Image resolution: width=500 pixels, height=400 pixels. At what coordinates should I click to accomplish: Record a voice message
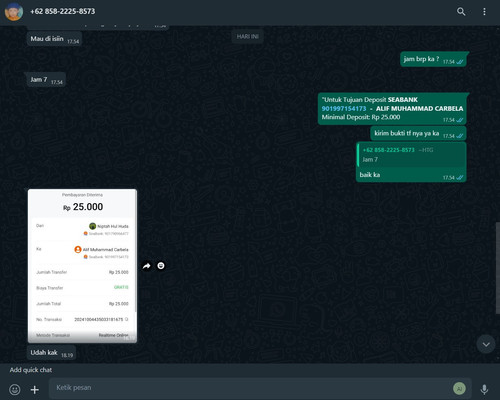[x=484, y=389]
